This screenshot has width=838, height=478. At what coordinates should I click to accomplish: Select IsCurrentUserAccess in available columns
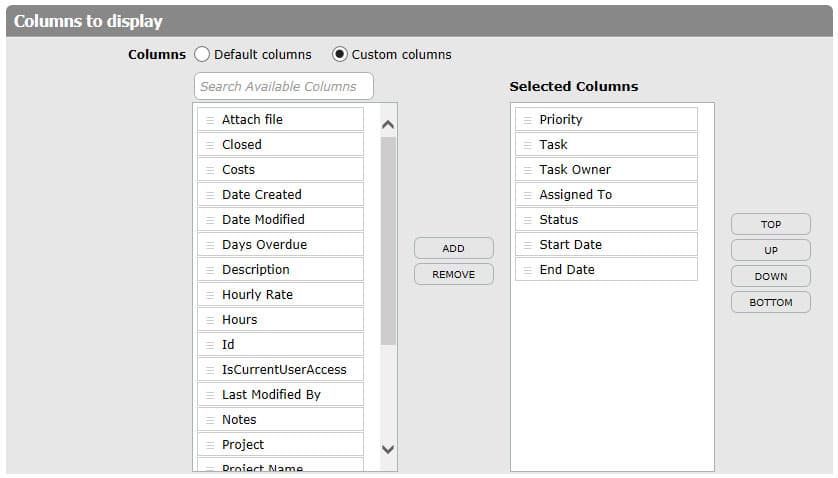[281, 370]
